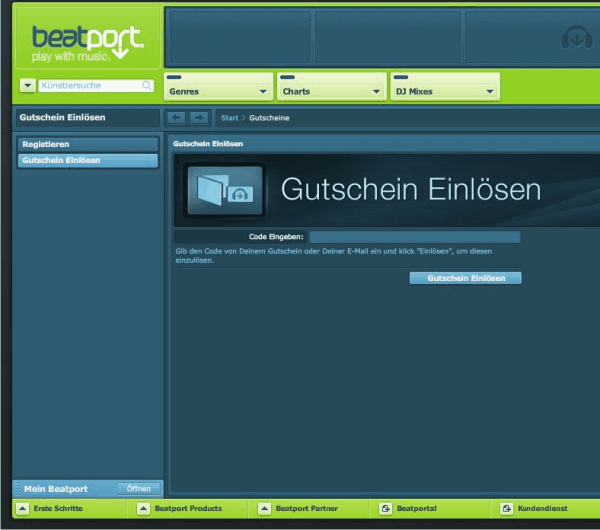600x530 pixels.
Task: Expand the Beatport Products footer menu
Action: click(143, 509)
